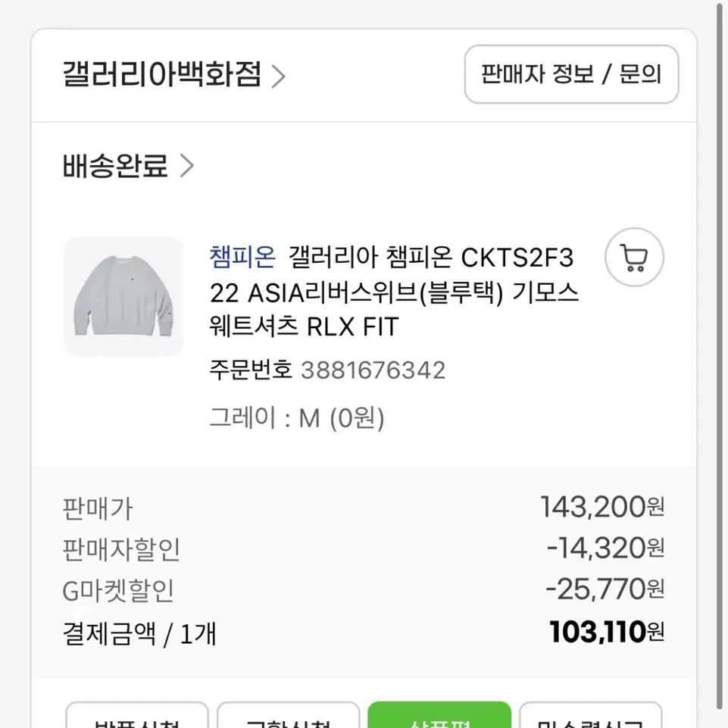Select order number 3881676342
The image size is (728, 728).
[x=373, y=370]
